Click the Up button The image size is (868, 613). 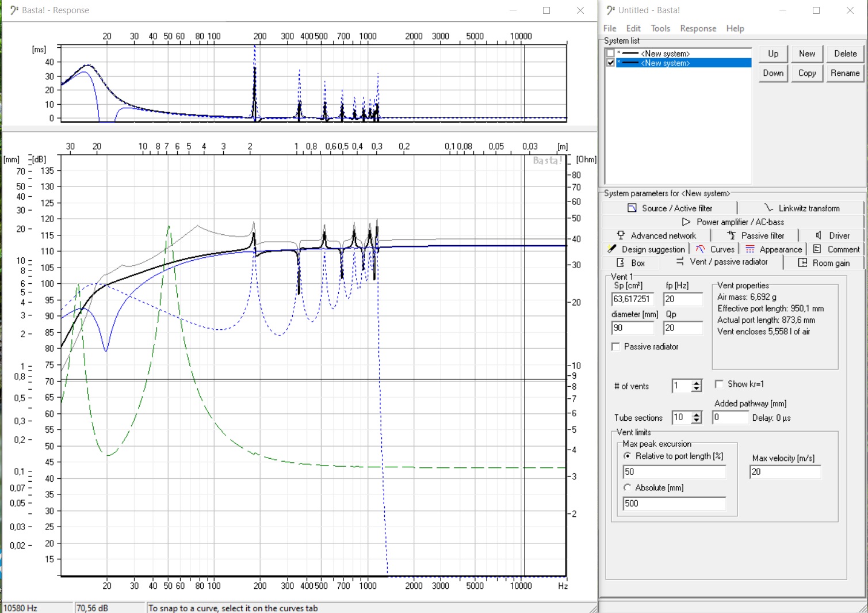pyautogui.click(x=773, y=54)
